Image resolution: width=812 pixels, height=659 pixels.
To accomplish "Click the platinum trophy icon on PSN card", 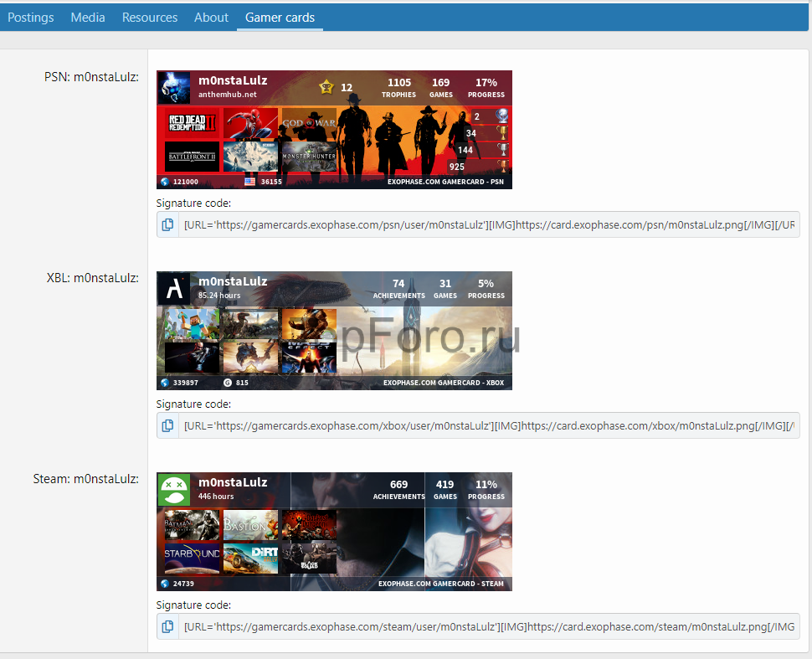I will click(503, 117).
